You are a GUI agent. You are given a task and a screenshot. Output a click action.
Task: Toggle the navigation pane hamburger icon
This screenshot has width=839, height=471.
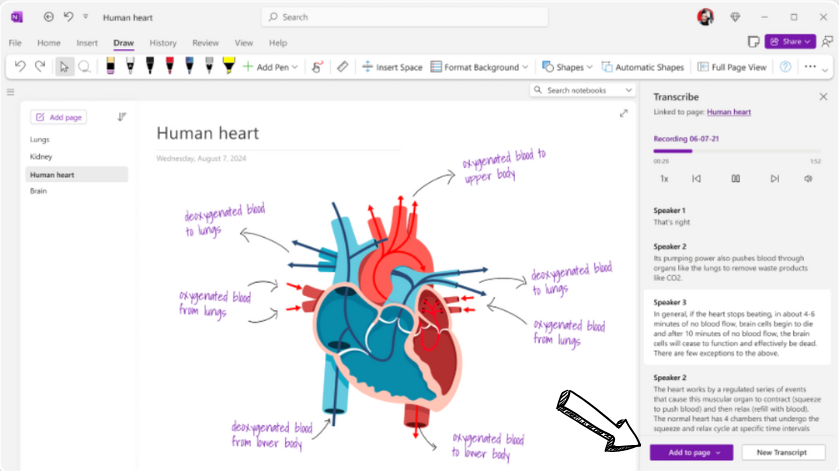[10, 92]
